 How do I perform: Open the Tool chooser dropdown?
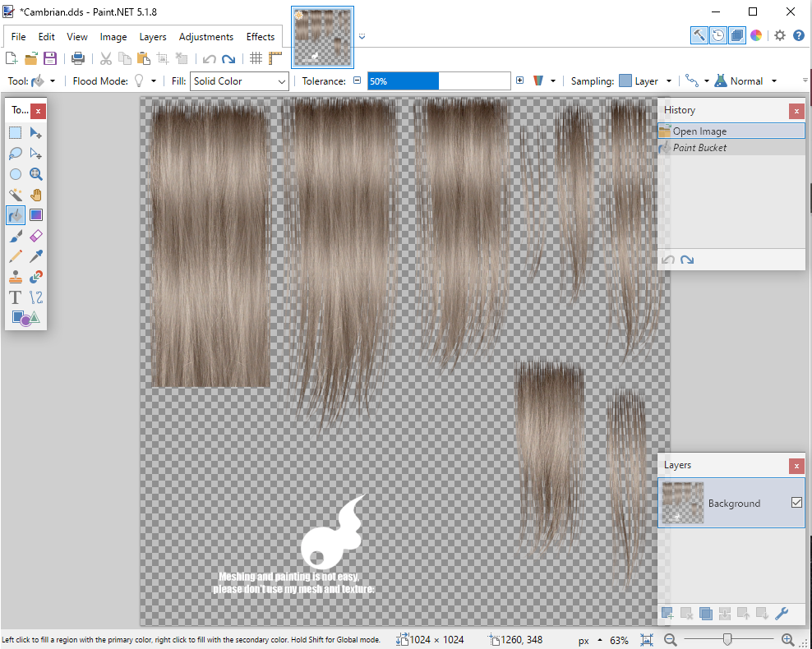[43, 81]
